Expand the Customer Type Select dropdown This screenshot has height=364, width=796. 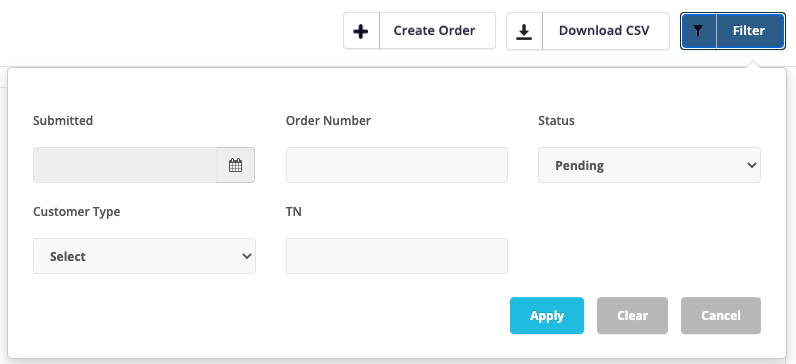[x=144, y=256]
